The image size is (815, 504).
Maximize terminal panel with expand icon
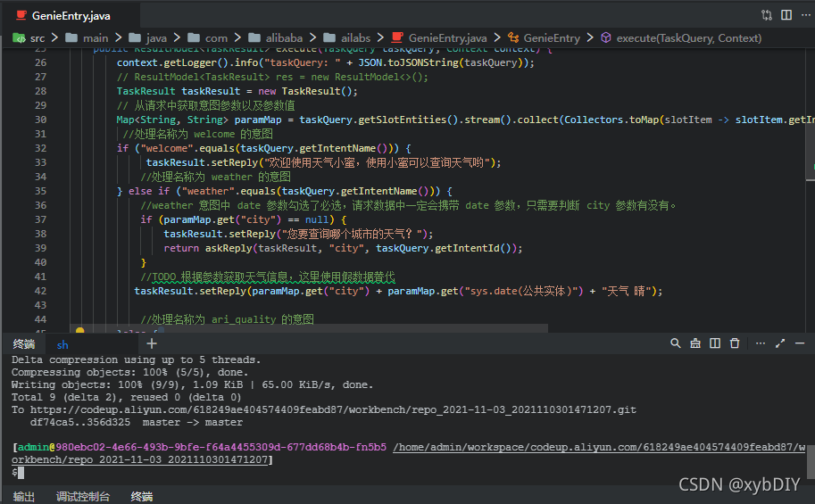(x=779, y=343)
